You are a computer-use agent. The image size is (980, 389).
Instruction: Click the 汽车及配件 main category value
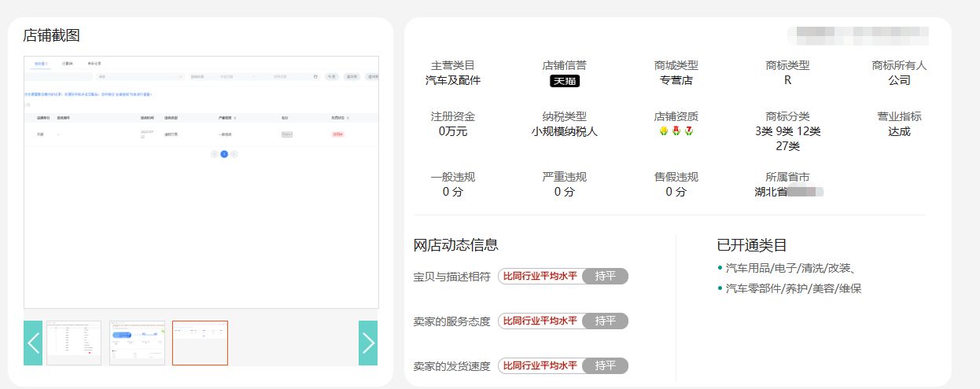tap(452, 80)
